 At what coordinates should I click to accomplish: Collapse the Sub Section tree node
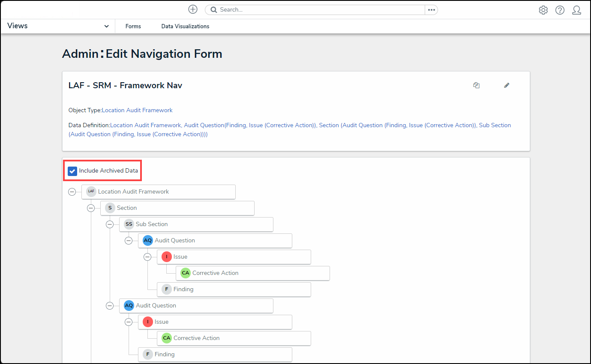[x=110, y=224]
